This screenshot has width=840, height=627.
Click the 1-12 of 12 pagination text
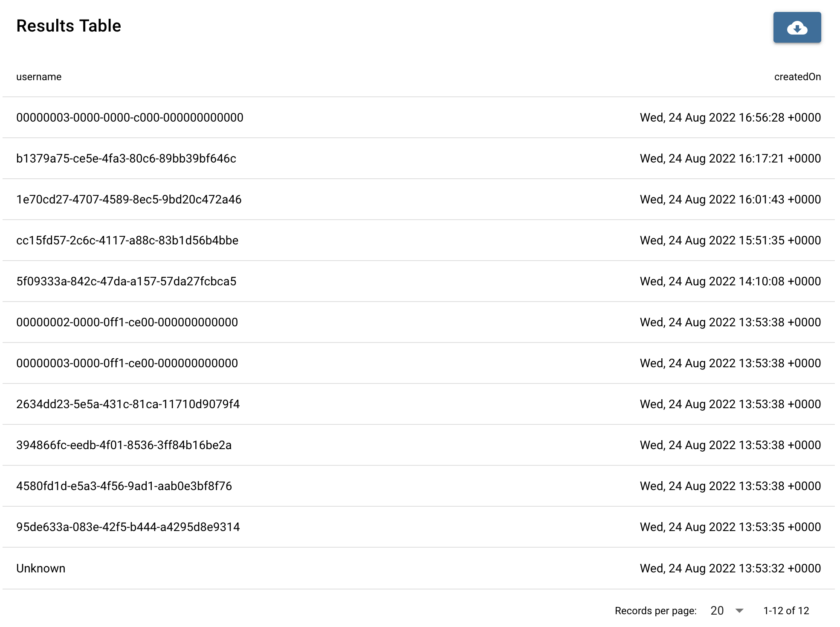pyautogui.click(x=786, y=611)
